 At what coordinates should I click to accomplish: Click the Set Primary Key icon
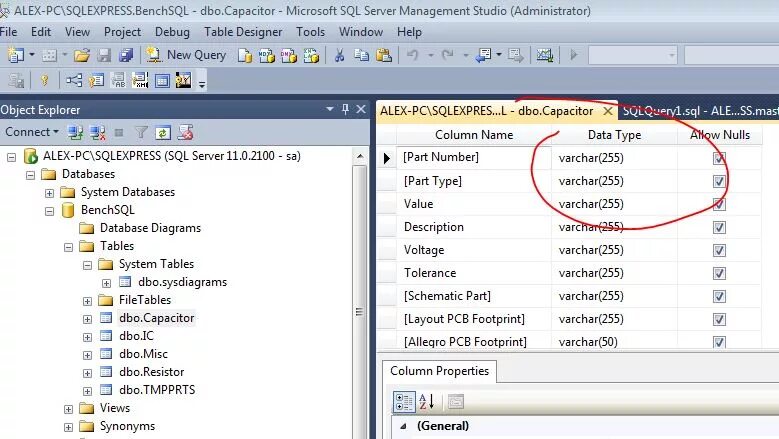pyautogui.click(x=45, y=80)
